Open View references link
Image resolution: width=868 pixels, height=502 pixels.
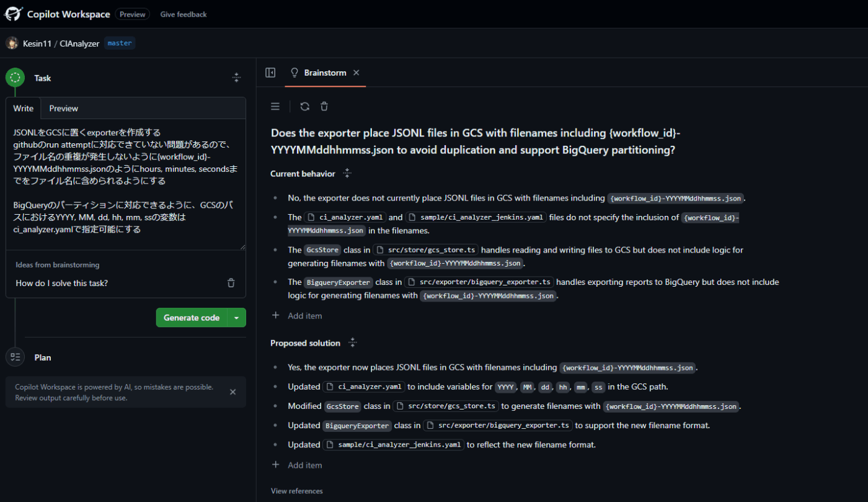[297, 491]
